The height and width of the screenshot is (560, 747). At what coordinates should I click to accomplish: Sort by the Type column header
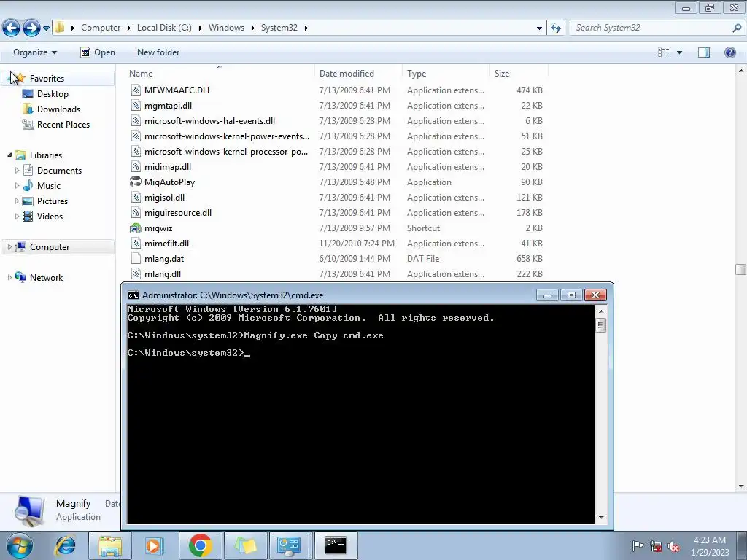[x=417, y=74]
